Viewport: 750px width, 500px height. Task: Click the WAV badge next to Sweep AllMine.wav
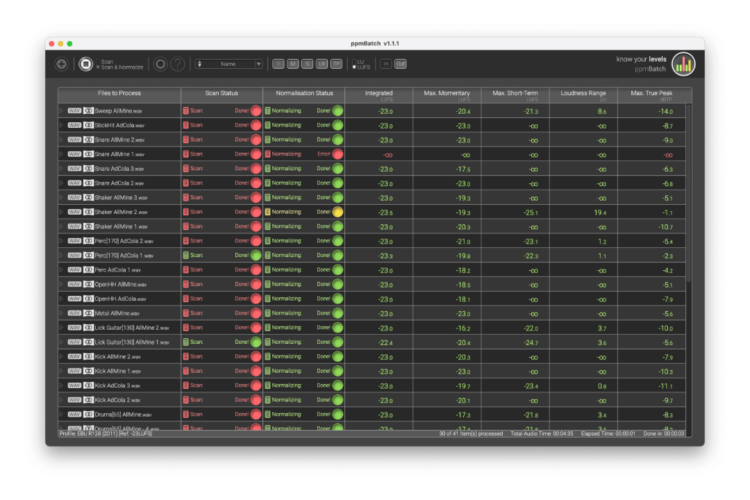(73, 111)
